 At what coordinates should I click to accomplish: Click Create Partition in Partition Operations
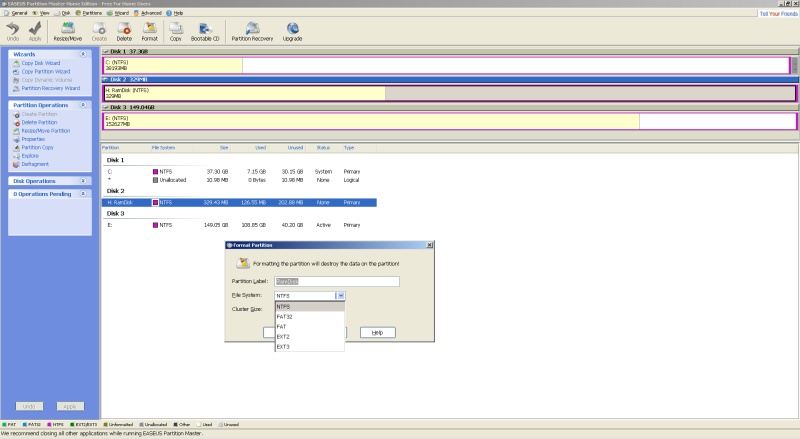point(39,114)
